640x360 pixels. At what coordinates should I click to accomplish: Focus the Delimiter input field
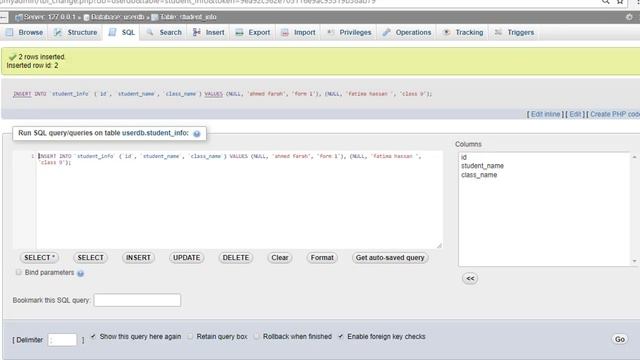pos(62,340)
